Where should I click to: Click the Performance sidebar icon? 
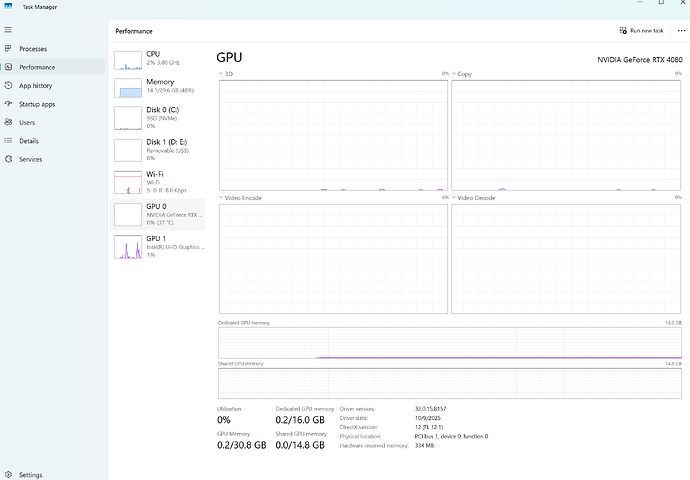click(x=8, y=67)
